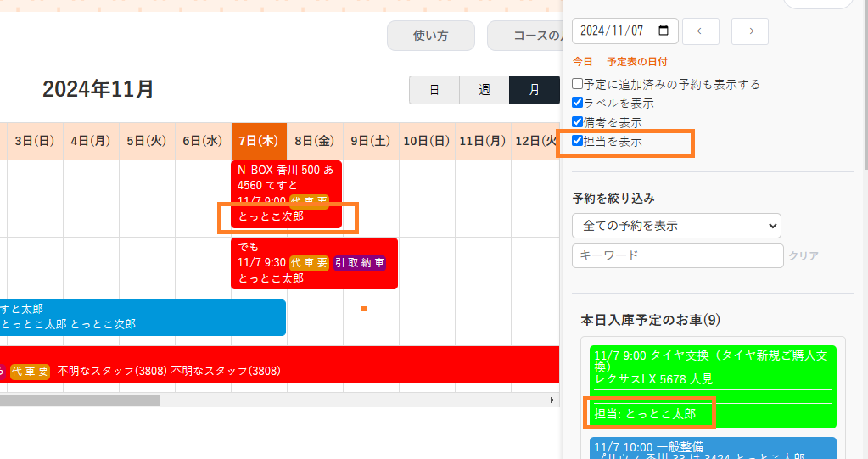Click the 引取納車 label on でも reservation
This screenshot has width=868, height=459.
click(x=360, y=263)
